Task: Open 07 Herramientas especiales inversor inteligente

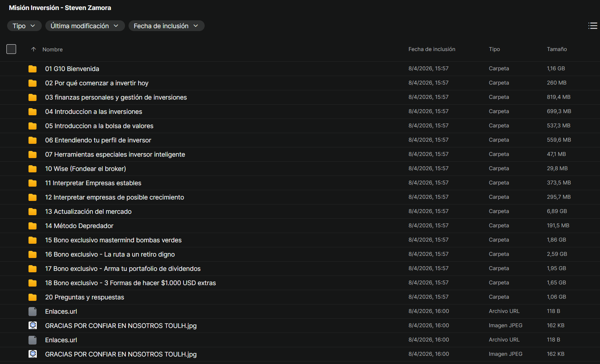Action: [x=115, y=155]
